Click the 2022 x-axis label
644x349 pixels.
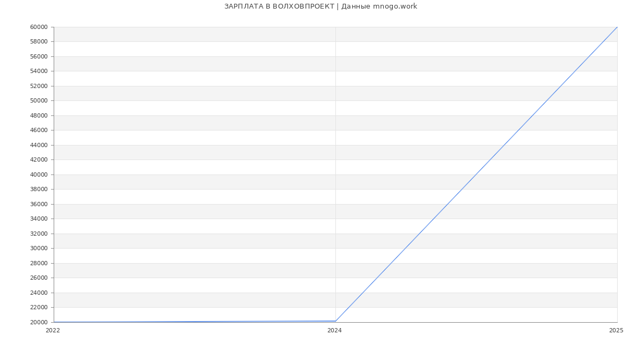53,331
